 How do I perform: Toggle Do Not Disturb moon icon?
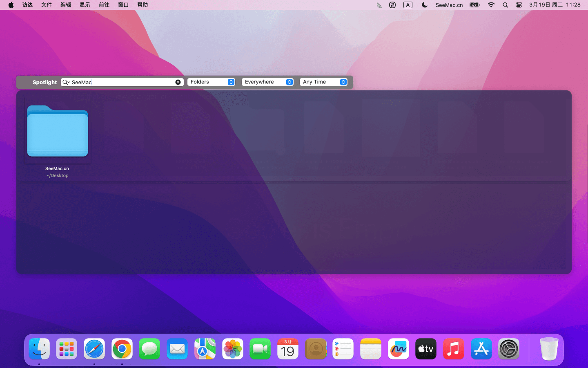pos(425,5)
